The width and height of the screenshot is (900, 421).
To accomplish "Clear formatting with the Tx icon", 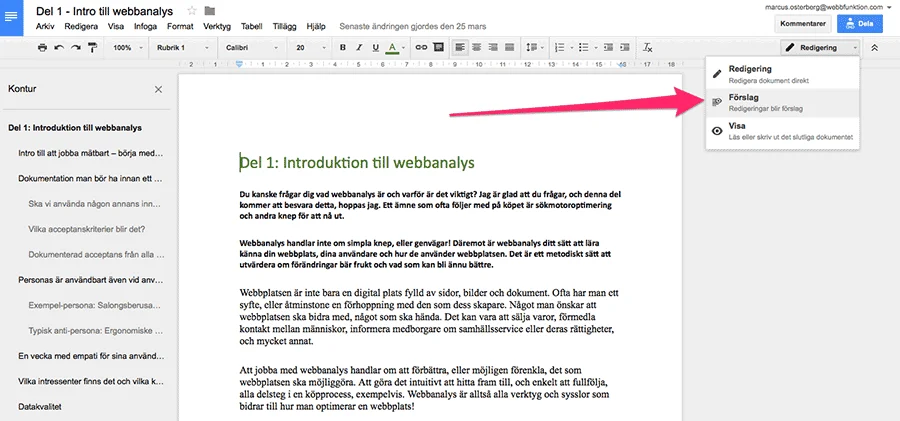I will pos(647,47).
